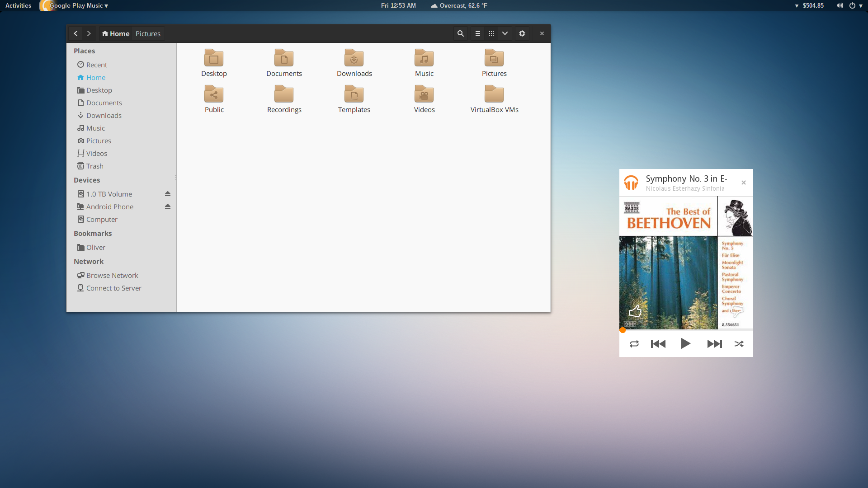The image size is (868, 488).
Task: Open Downloads in the sidebar
Action: pyautogui.click(x=121, y=115)
